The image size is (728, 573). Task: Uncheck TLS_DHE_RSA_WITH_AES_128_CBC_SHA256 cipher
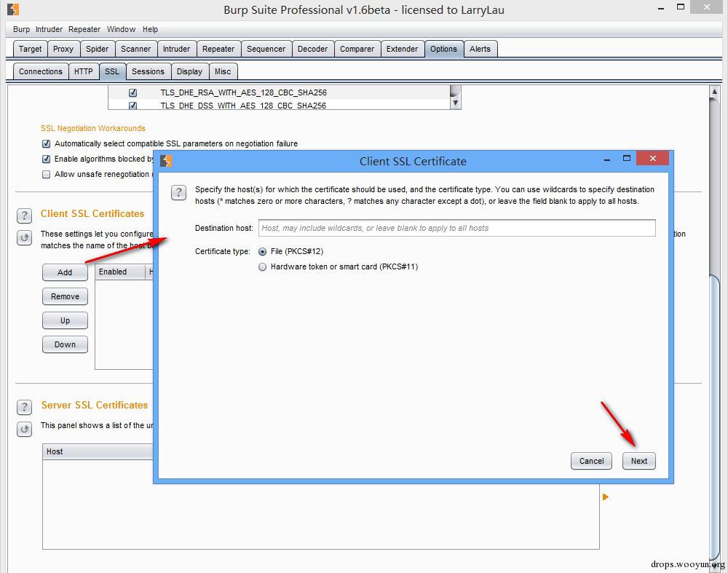coord(133,93)
